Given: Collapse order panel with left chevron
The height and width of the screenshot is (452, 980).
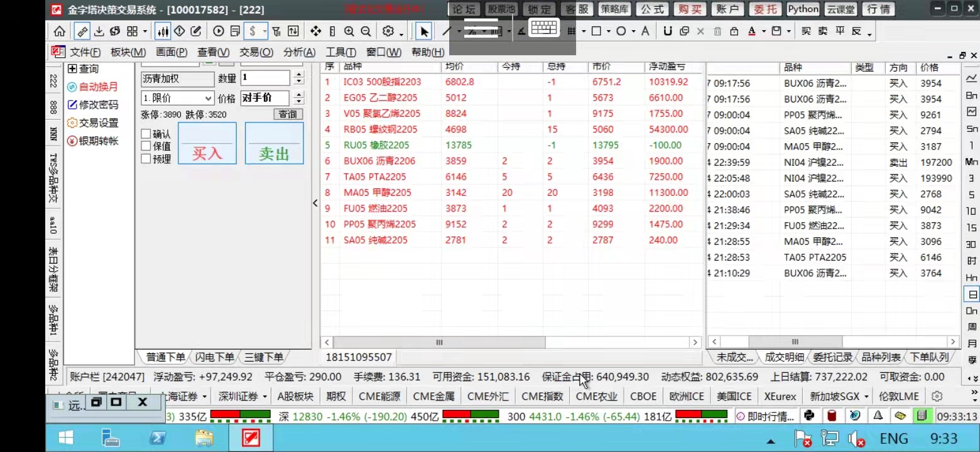Looking at the screenshot, I should (x=315, y=203).
